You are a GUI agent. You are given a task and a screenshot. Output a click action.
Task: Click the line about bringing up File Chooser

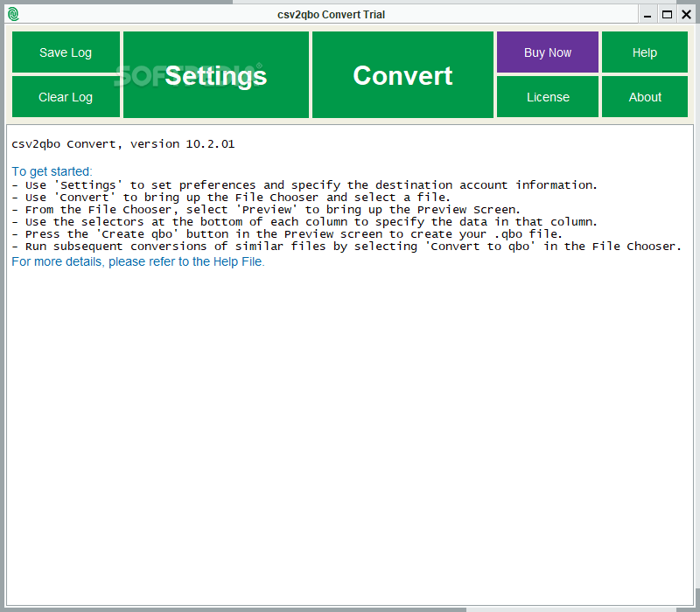(231, 198)
